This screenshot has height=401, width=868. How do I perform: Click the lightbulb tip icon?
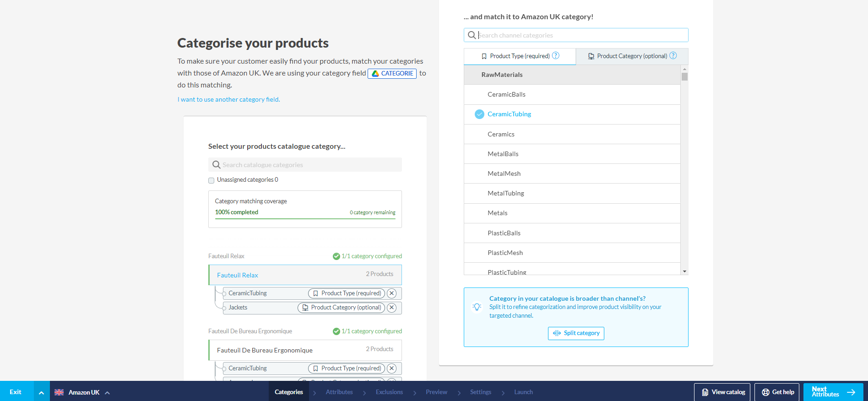pos(477,307)
